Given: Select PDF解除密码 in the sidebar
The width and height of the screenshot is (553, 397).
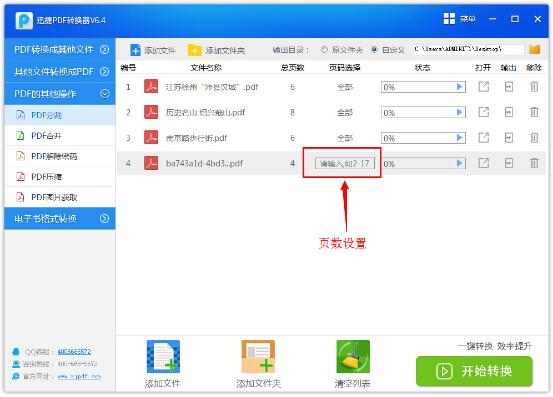Looking at the screenshot, I should click(x=60, y=156).
